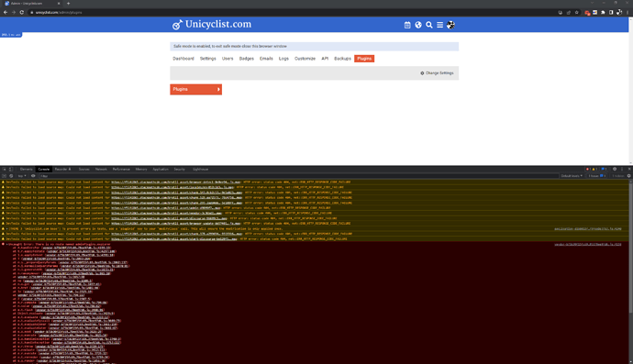Switch to DevTools Sources tab
The width and height of the screenshot is (633, 364).
tap(84, 170)
